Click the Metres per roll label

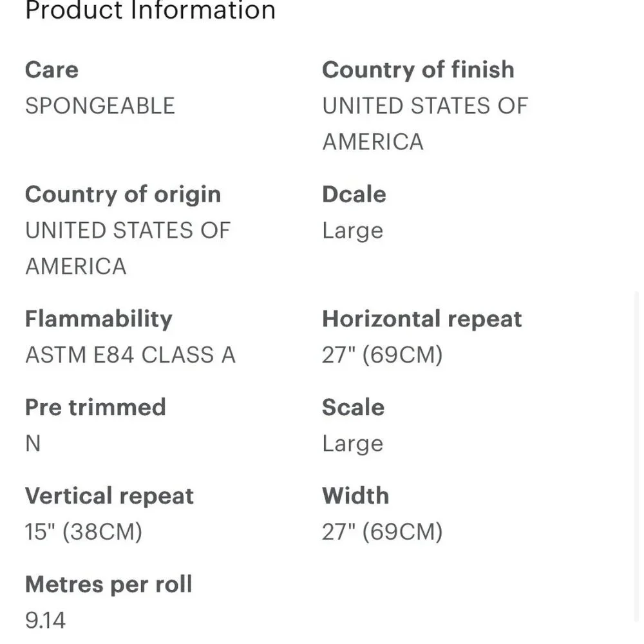(x=108, y=585)
